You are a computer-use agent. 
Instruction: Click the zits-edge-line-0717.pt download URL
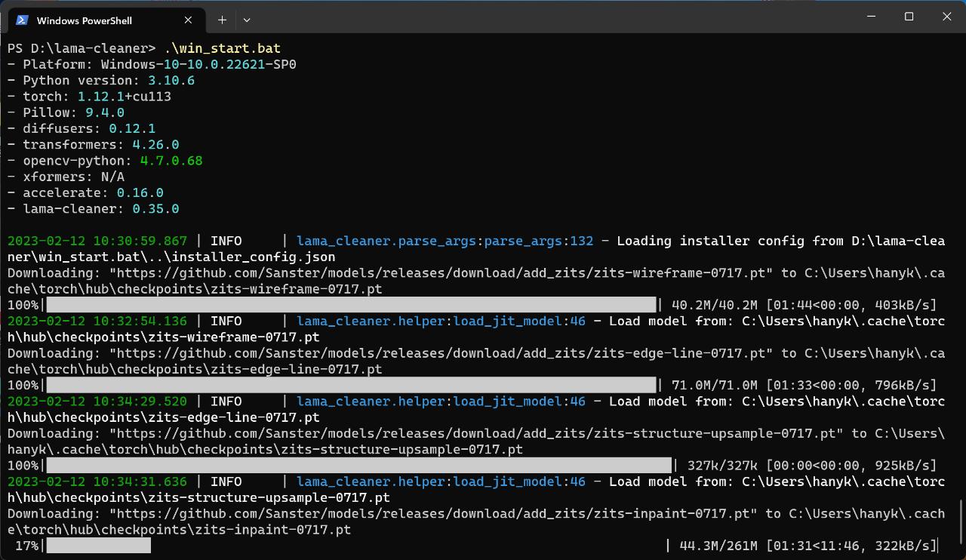click(441, 352)
